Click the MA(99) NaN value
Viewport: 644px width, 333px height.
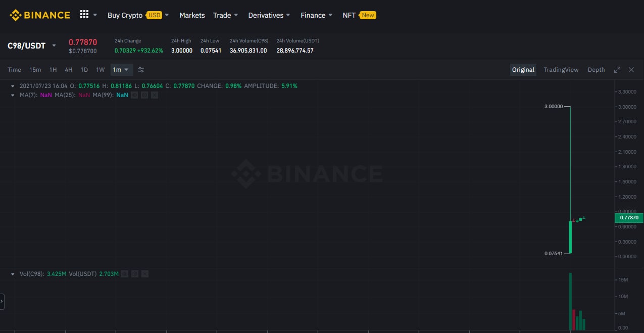pyautogui.click(x=122, y=95)
